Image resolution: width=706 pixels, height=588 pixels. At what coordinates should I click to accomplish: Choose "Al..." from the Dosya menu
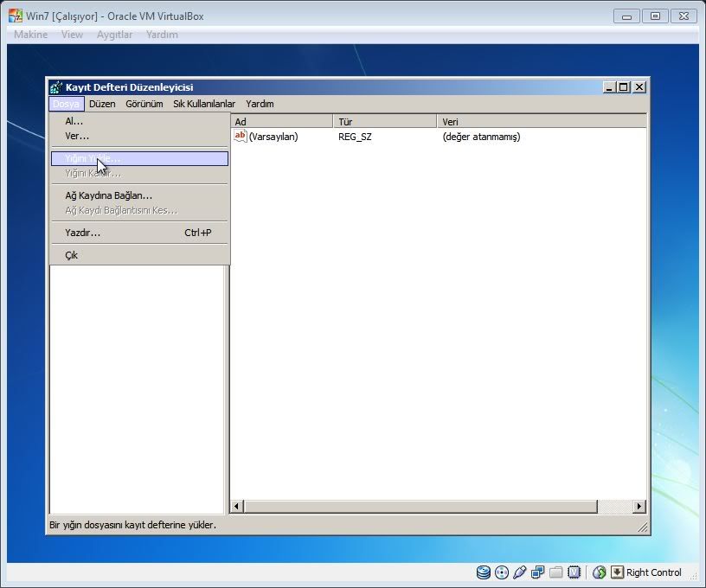(x=74, y=121)
